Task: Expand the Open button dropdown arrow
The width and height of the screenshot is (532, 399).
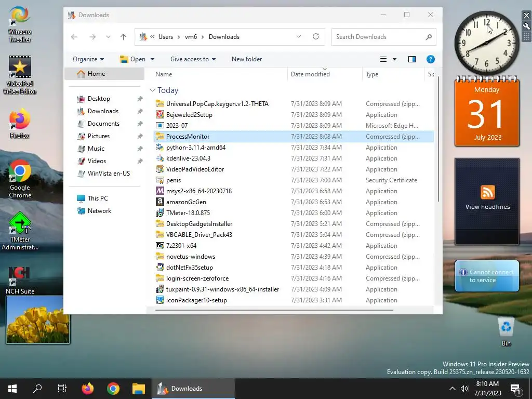Action: point(152,59)
